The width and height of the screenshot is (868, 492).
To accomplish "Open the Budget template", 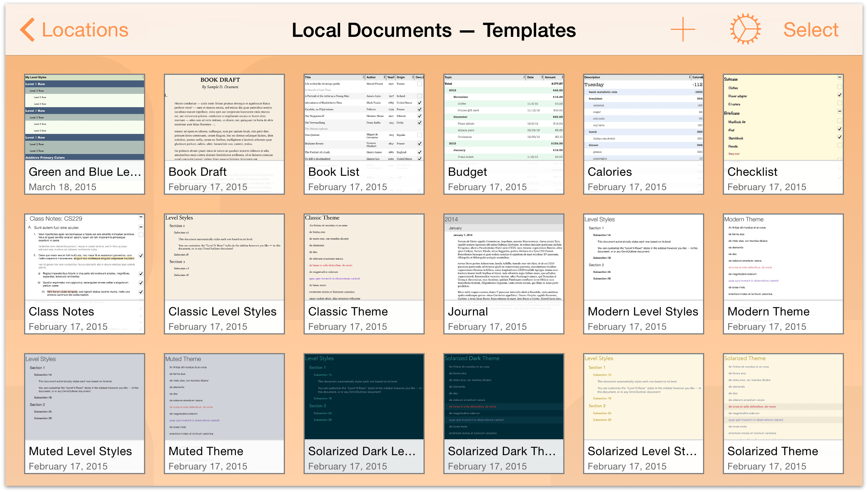I will [504, 134].
